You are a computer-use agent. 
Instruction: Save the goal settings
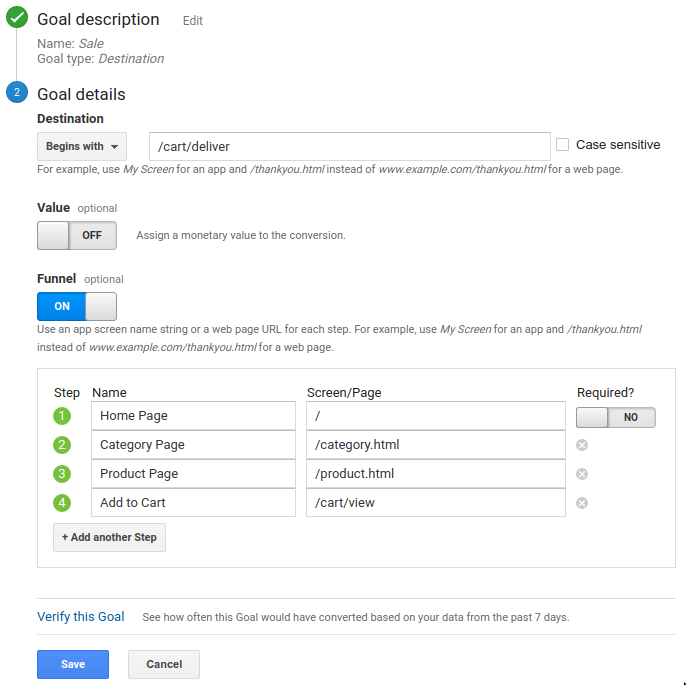click(x=73, y=664)
